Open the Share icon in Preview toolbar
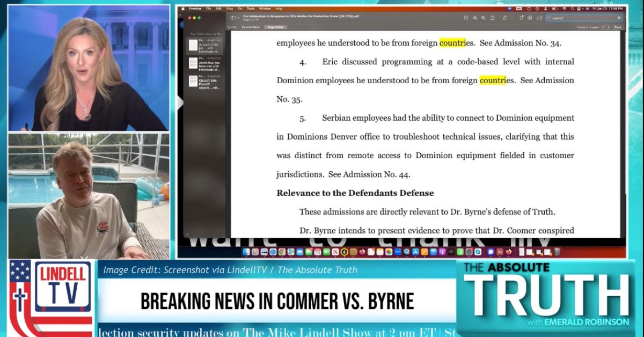This screenshot has width=644, height=337. (x=493, y=18)
